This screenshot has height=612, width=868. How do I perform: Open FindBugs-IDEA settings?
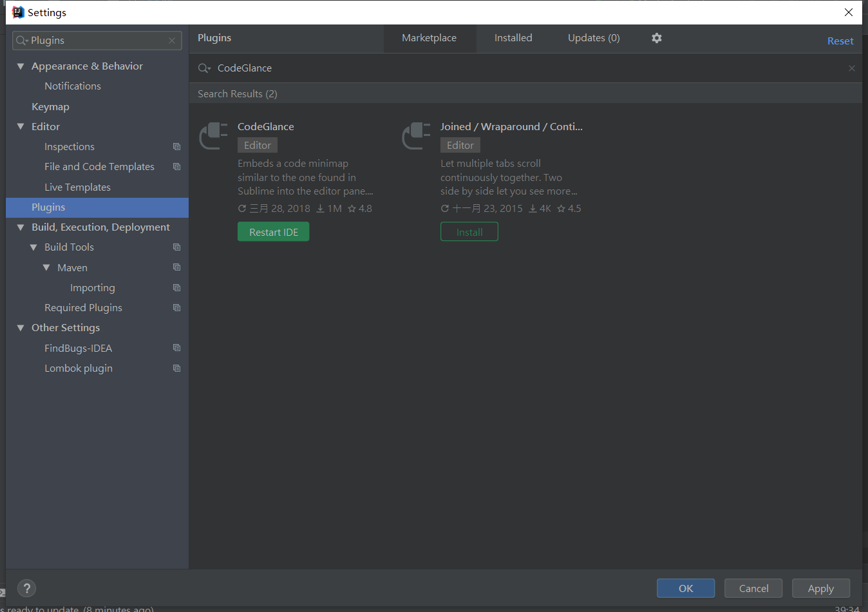[78, 348]
